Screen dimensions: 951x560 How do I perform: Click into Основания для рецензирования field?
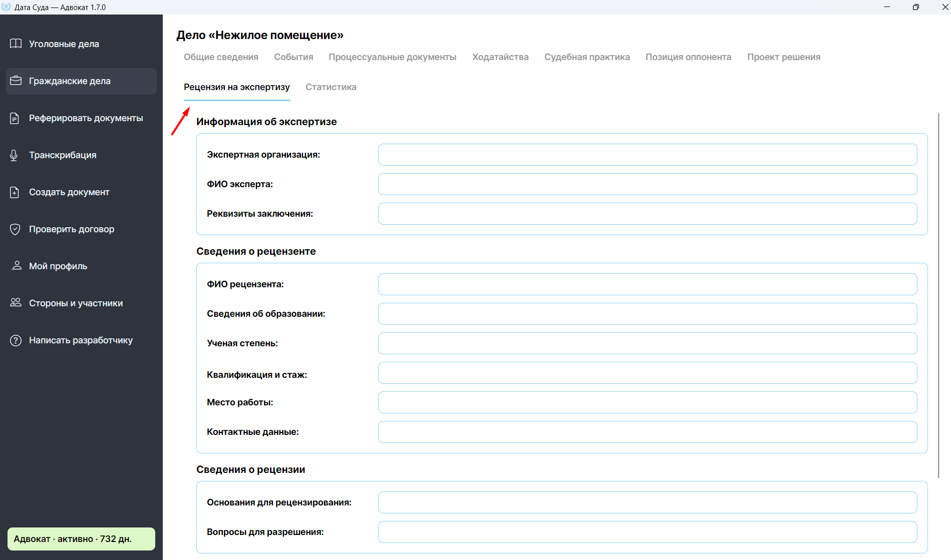click(648, 502)
